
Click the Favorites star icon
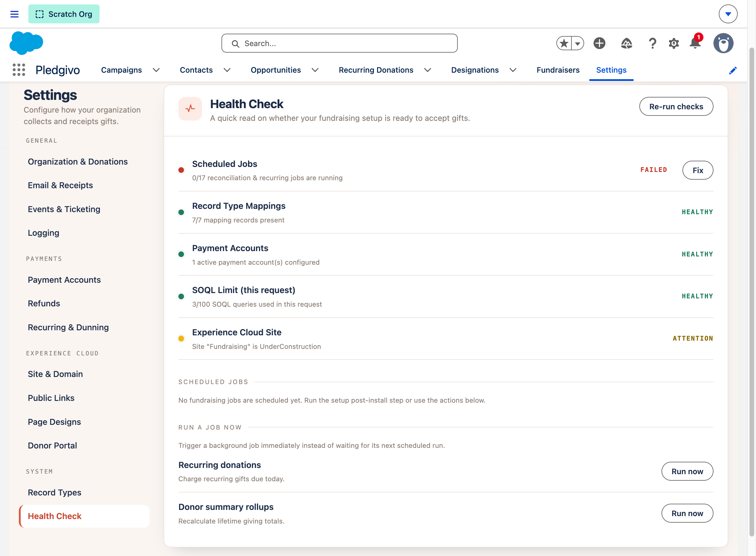click(x=564, y=43)
